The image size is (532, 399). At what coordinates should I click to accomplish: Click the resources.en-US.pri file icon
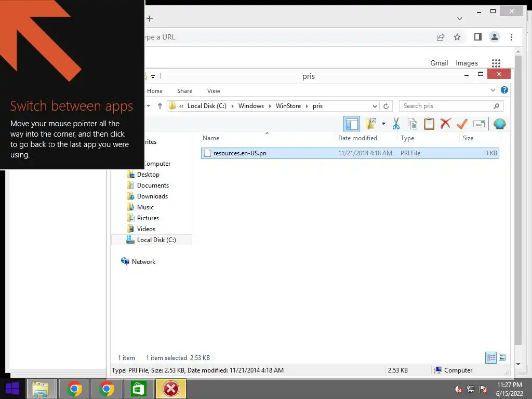(x=207, y=153)
